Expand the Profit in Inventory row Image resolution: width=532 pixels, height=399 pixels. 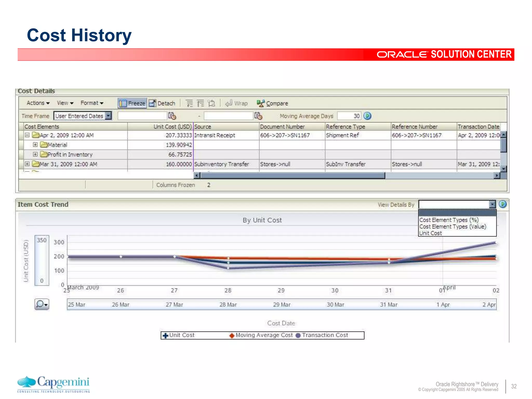(35, 154)
